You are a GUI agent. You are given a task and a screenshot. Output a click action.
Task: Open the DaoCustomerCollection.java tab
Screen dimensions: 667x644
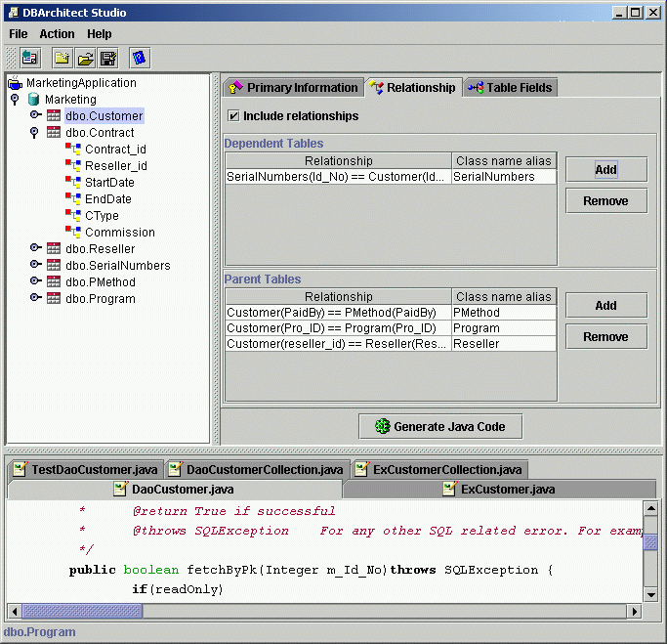pyautogui.click(x=257, y=469)
